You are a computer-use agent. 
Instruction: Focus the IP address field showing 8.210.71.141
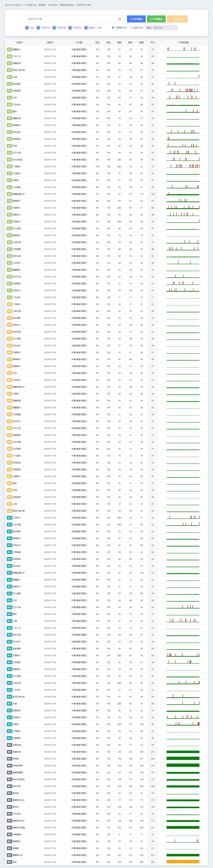click(74, 19)
